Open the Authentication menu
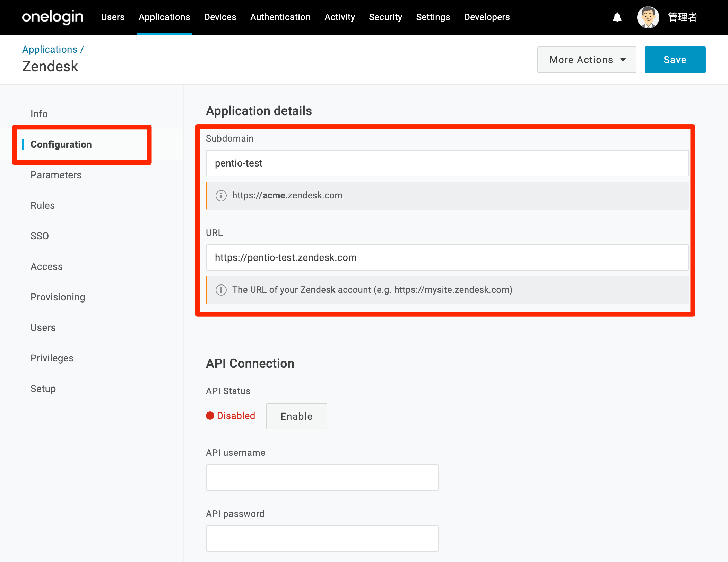The height and width of the screenshot is (562, 728). tap(280, 17)
